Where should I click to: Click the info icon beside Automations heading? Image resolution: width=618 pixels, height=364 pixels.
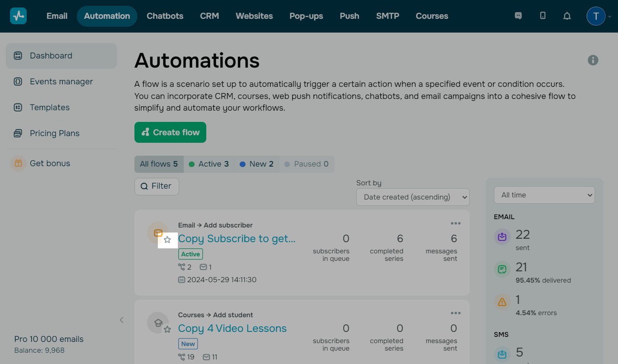(593, 60)
